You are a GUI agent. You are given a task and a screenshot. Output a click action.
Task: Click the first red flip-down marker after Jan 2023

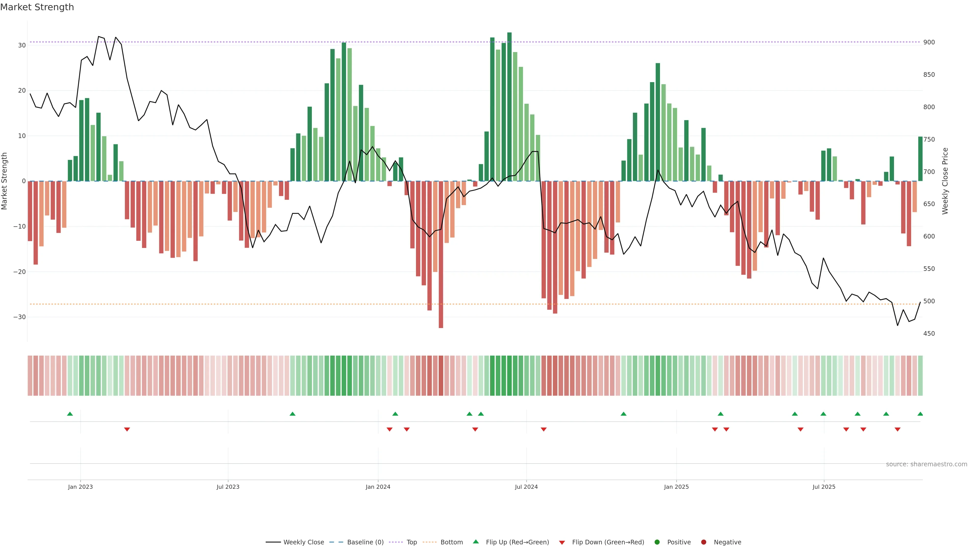(x=127, y=429)
